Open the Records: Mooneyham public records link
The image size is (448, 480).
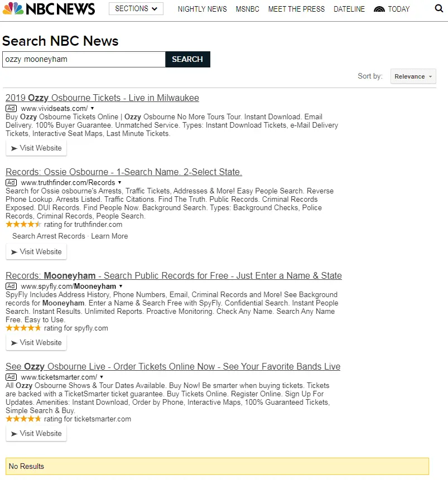(x=174, y=275)
